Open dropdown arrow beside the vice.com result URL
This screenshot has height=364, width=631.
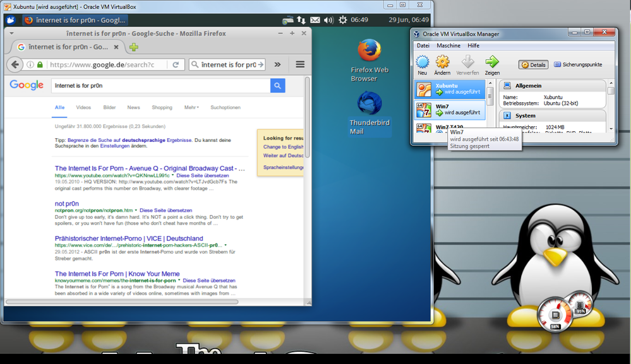tap(225, 245)
